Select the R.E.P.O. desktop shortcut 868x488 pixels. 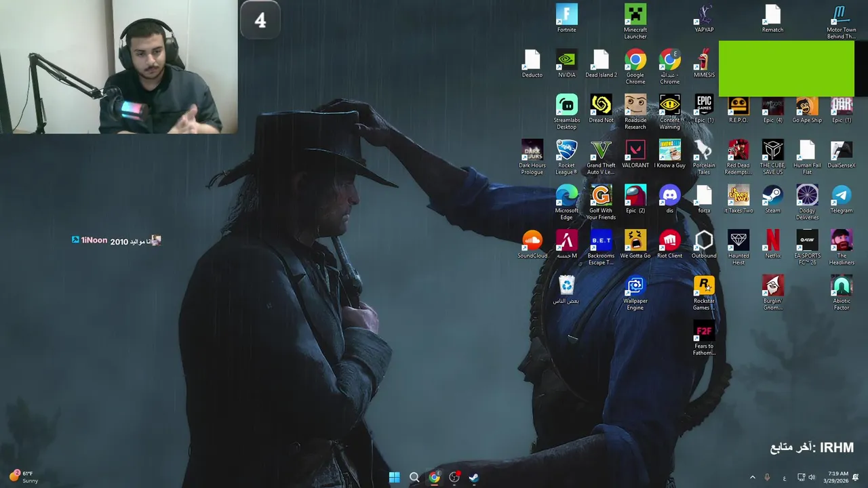pos(738,109)
